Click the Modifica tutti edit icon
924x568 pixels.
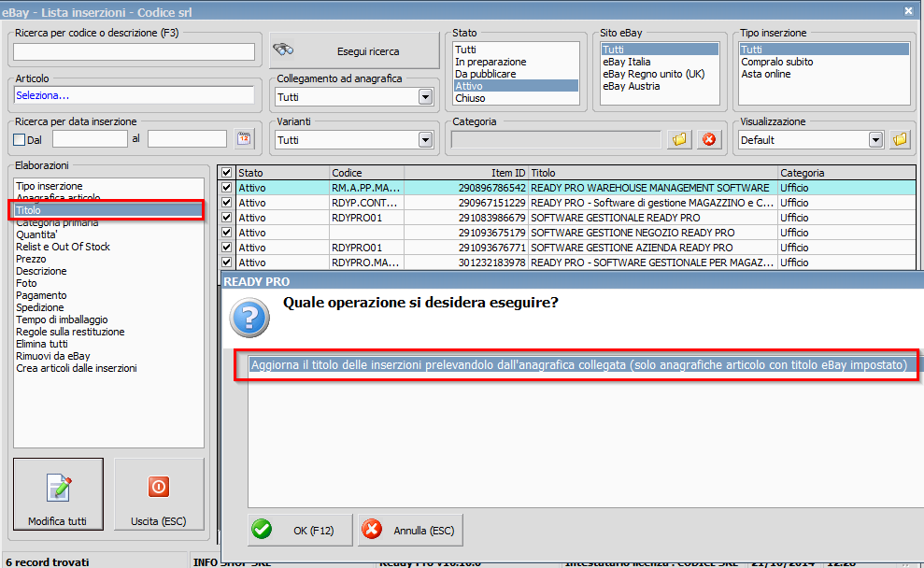(x=58, y=488)
